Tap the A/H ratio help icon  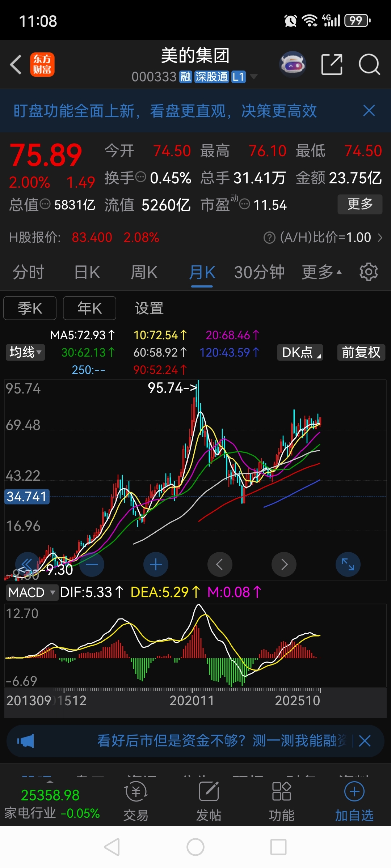269,238
